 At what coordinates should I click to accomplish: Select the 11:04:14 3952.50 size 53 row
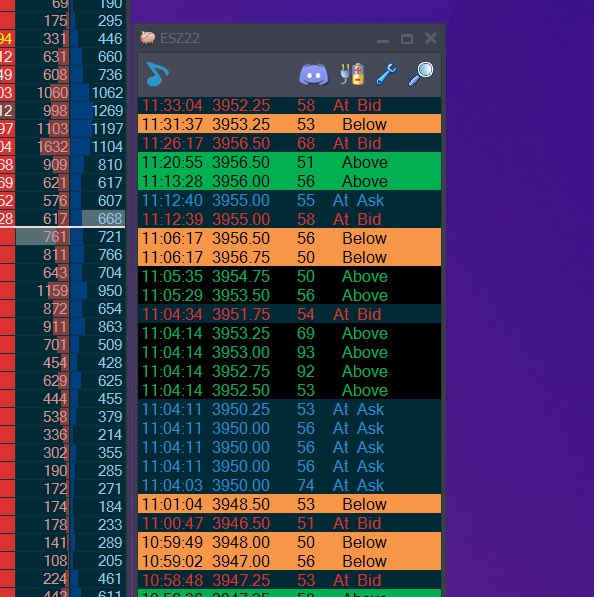click(x=289, y=390)
